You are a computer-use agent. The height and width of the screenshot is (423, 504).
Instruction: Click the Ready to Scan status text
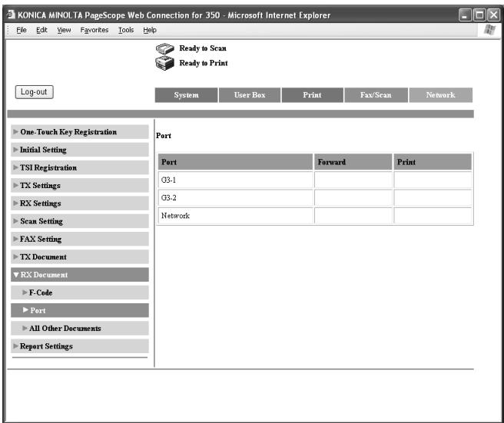203,48
